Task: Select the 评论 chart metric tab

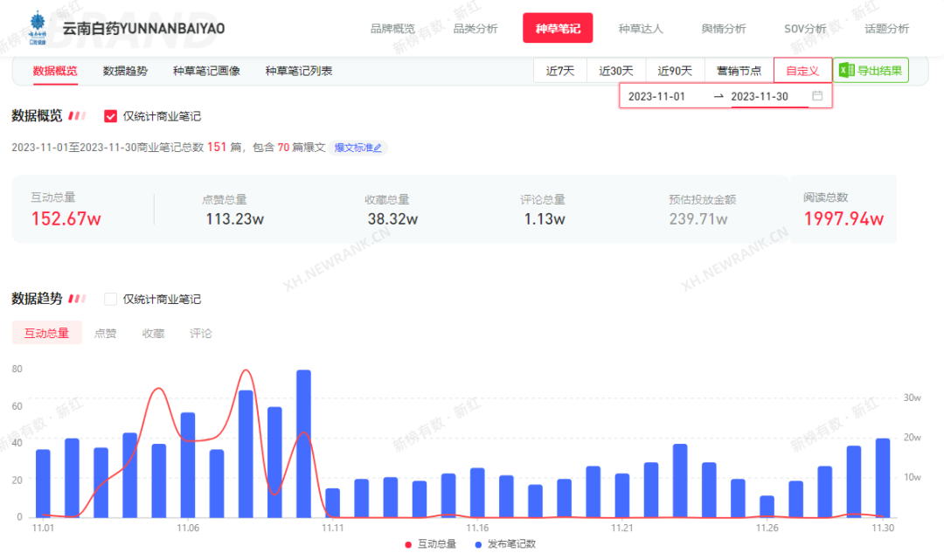Action: coord(200,333)
